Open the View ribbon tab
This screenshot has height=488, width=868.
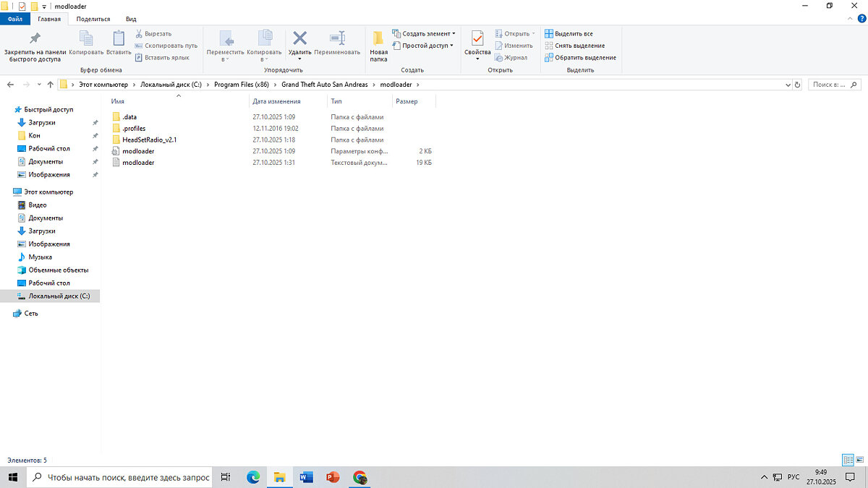(x=131, y=19)
